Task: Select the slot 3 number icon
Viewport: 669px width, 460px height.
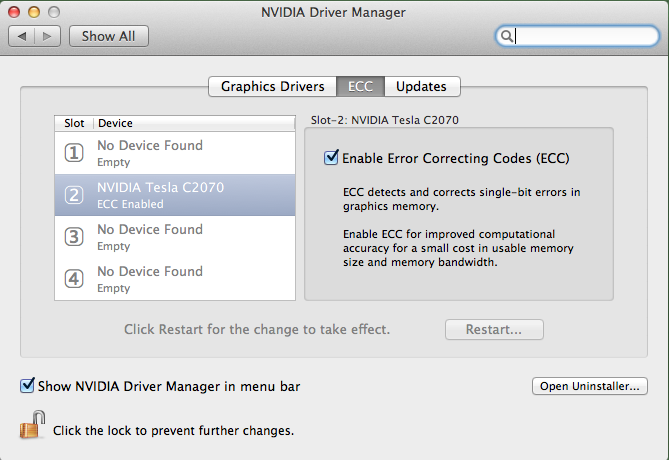Action: coord(74,237)
